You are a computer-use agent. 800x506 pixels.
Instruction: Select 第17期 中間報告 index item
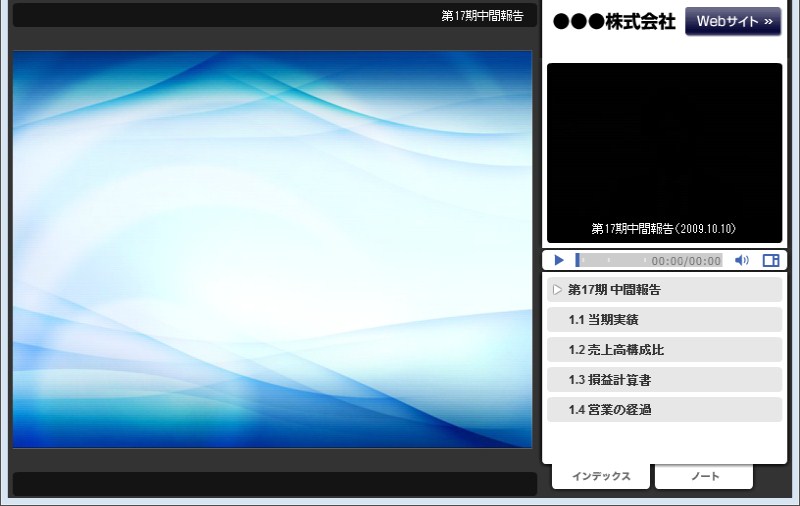point(664,290)
